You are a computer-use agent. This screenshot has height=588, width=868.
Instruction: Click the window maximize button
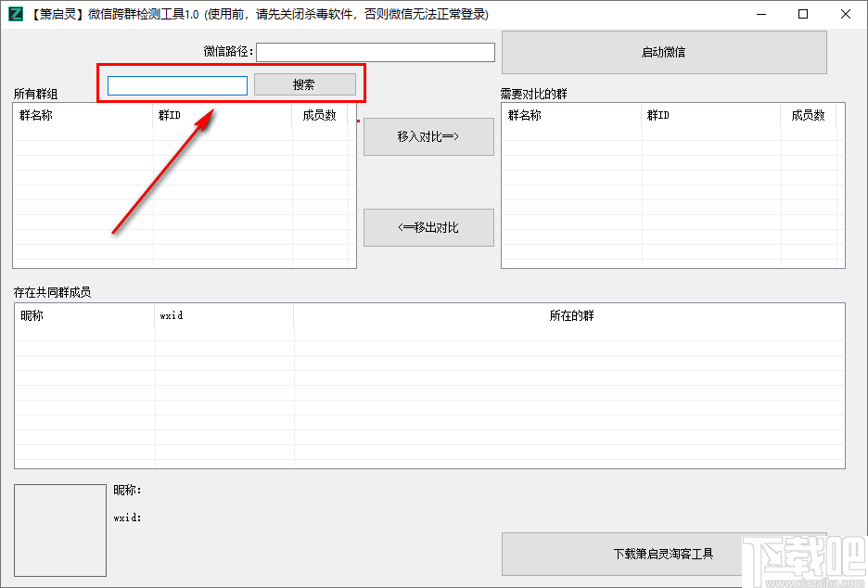pos(802,14)
